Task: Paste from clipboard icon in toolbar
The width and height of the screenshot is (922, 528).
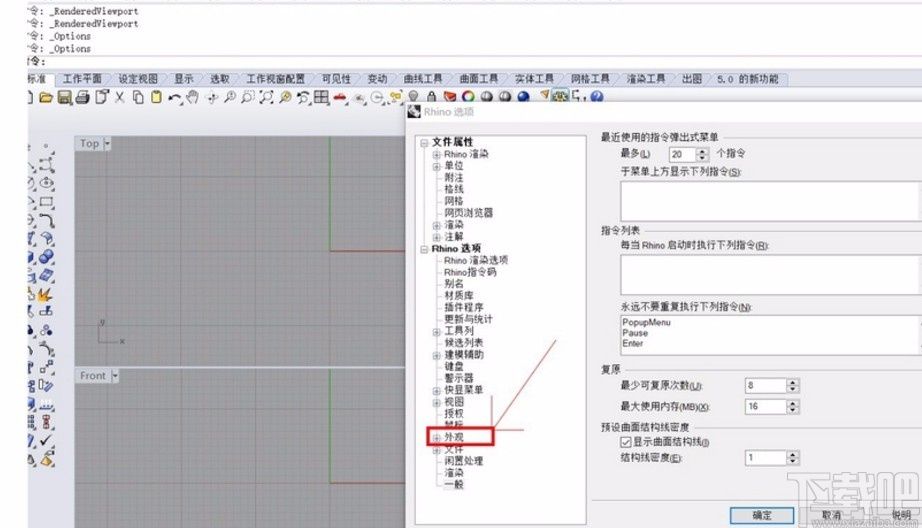Action: point(156,97)
